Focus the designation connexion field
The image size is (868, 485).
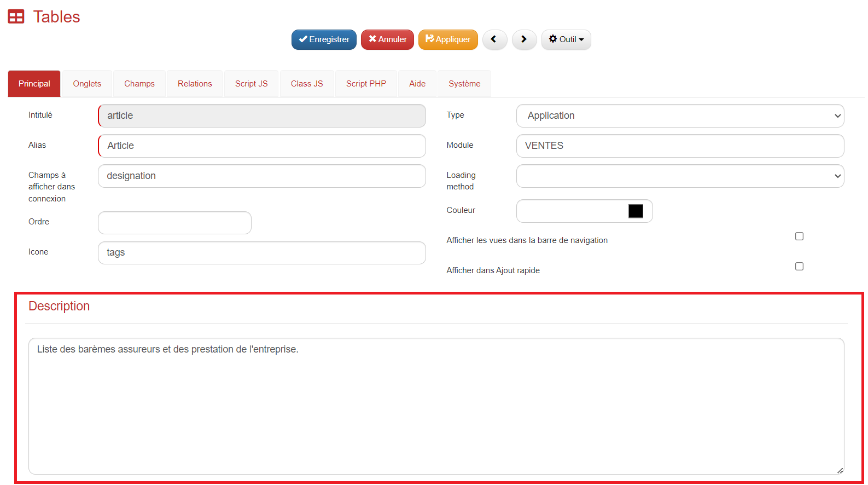(x=262, y=176)
